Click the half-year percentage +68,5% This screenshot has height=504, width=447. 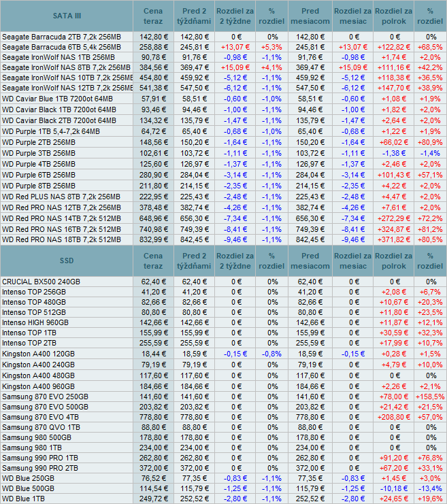point(430,47)
